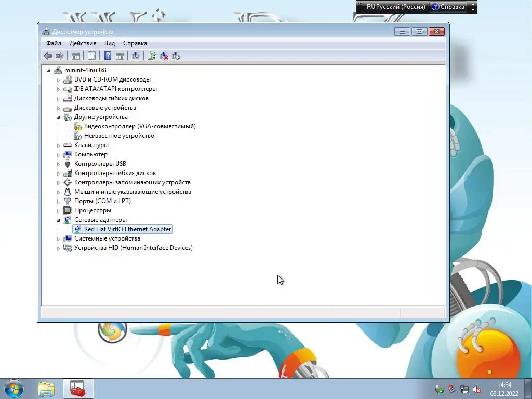Click the Процессоры processor icon
Screen dimensions: 532x399
(67, 210)
